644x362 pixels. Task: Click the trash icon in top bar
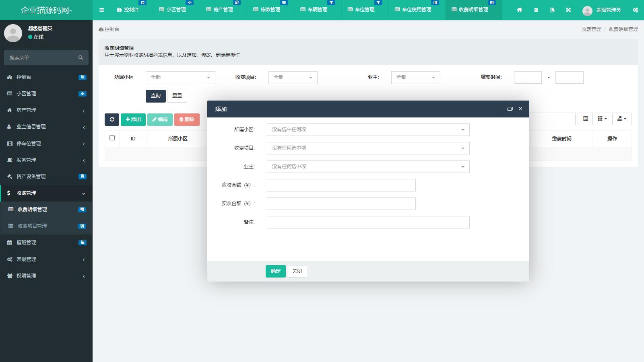(536, 10)
